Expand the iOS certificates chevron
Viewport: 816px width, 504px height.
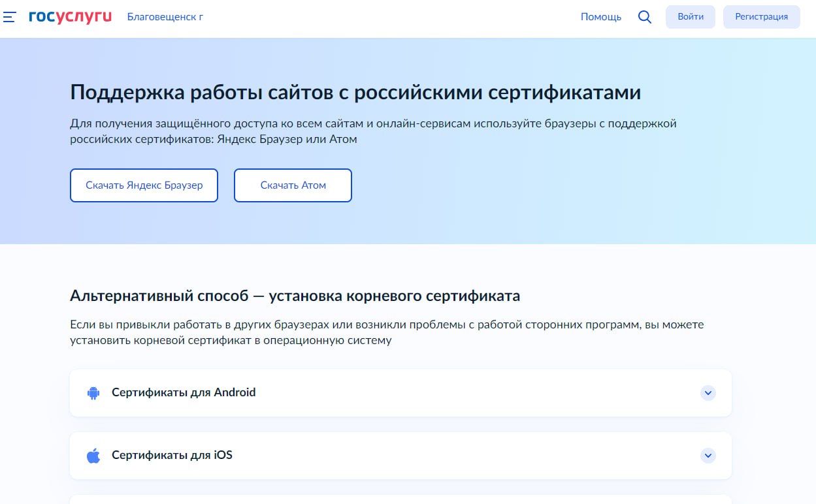[x=708, y=456]
